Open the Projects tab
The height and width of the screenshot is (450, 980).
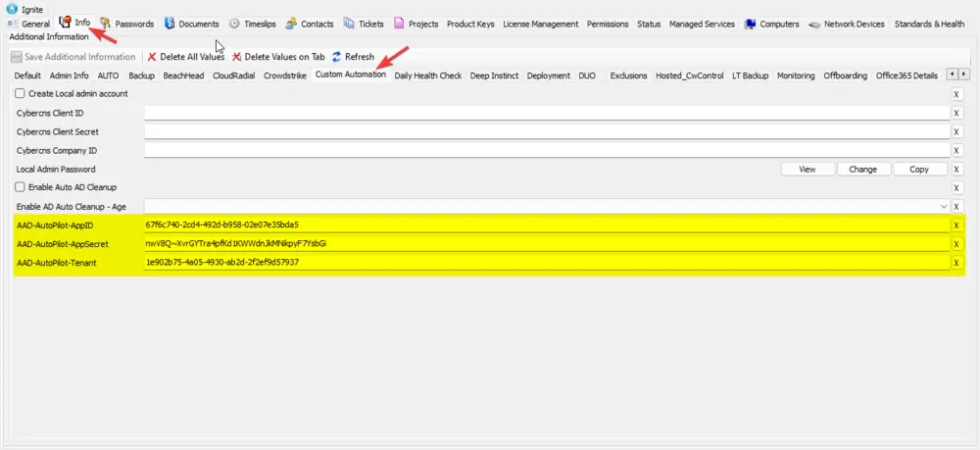point(416,24)
